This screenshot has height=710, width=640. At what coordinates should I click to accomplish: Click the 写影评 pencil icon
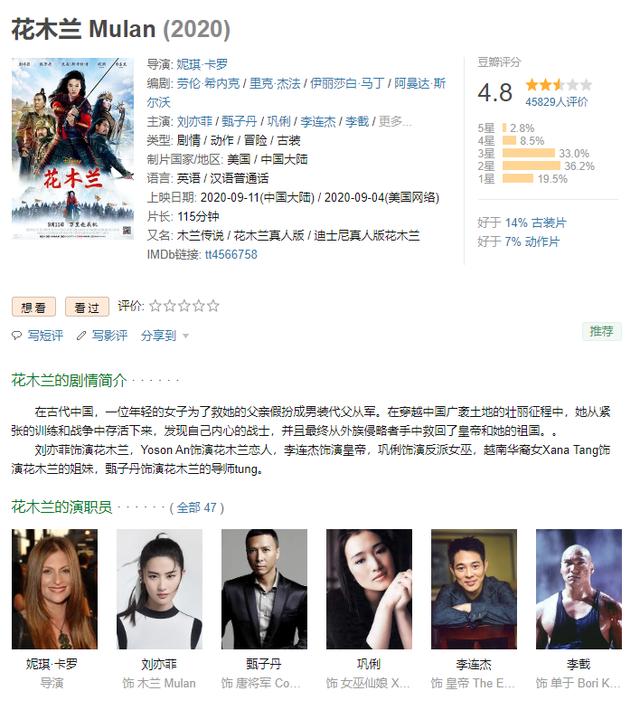click(81, 336)
